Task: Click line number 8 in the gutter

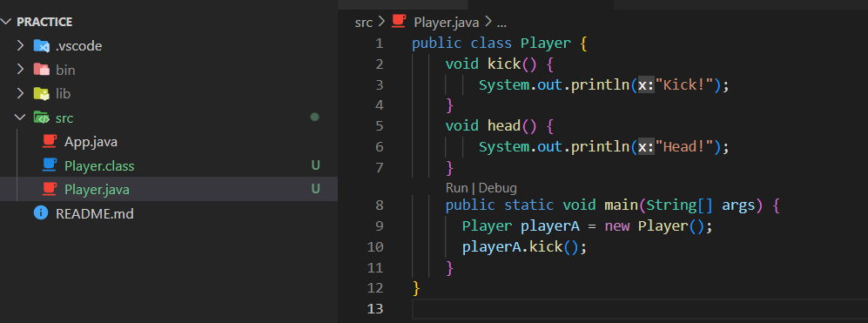Action: point(380,205)
